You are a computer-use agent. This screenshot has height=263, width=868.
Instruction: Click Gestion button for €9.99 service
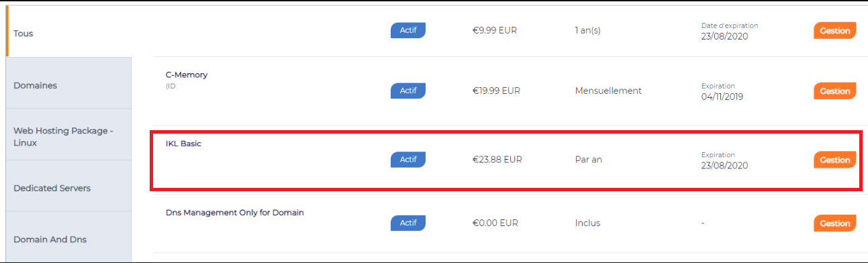pos(835,31)
